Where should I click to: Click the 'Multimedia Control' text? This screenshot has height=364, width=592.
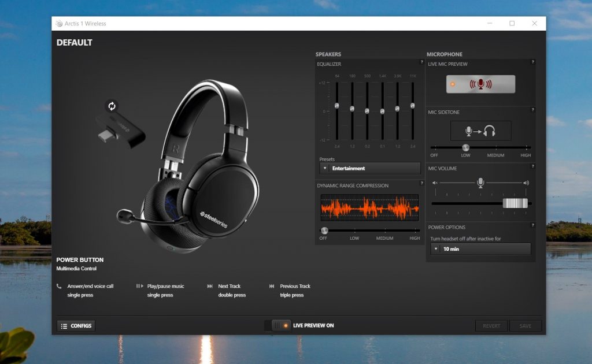click(x=76, y=269)
